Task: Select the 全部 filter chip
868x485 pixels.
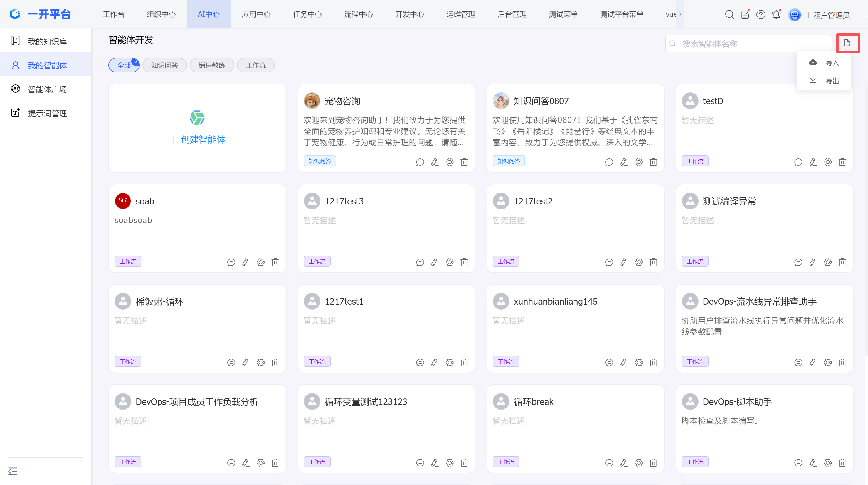Action: pyautogui.click(x=124, y=65)
